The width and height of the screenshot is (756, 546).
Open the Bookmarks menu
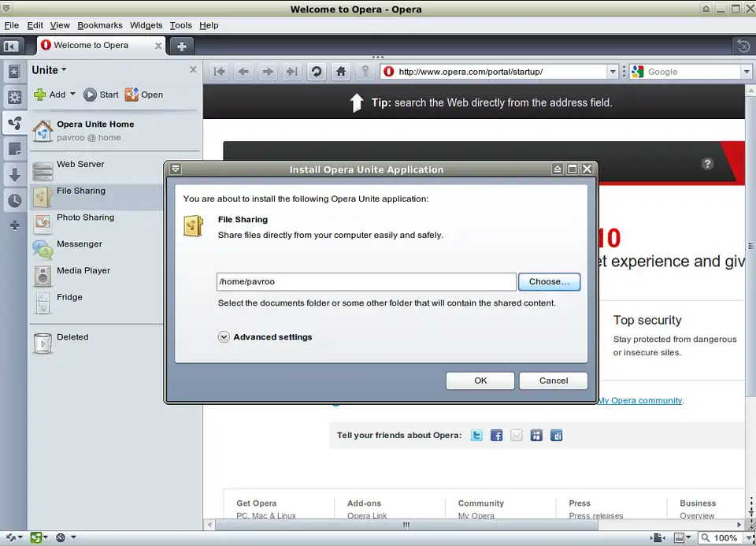tap(100, 25)
